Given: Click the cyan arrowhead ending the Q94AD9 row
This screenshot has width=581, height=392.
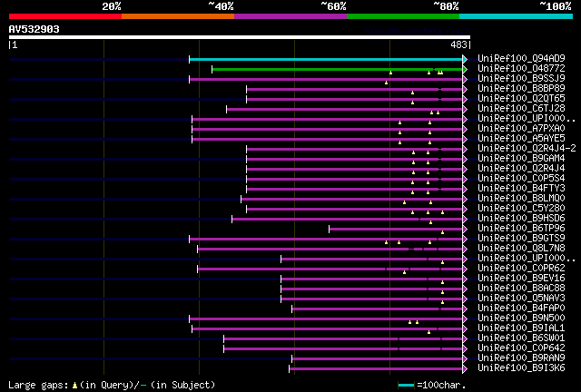Looking at the screenshot, I should coord(465,59).
